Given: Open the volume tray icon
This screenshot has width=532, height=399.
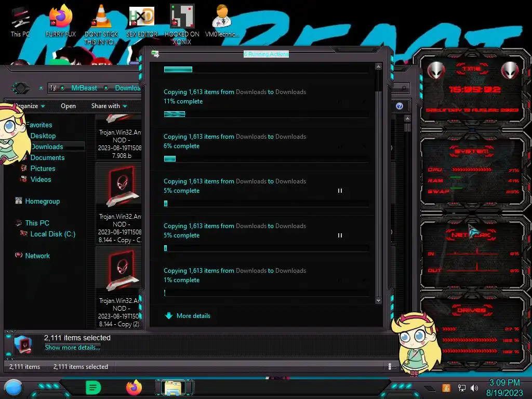Looking at the screenshot, I should pyautogui.click(x=474, y=388).
